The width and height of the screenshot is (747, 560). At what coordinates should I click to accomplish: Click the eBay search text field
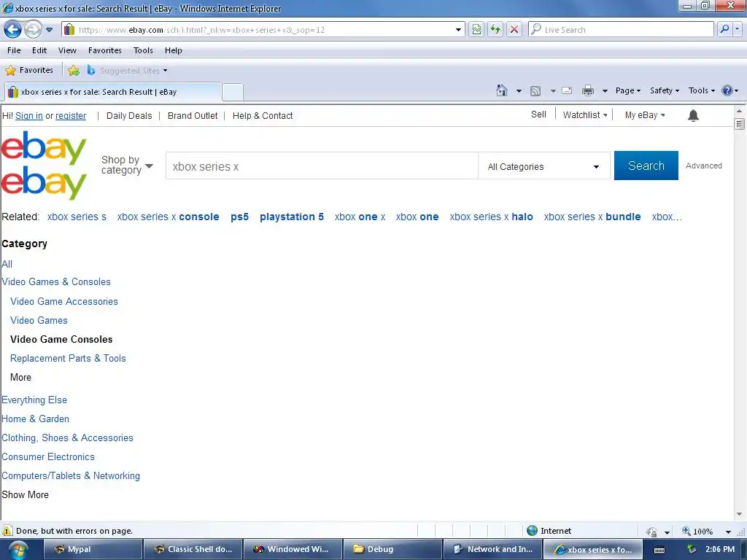click(x=322, y=166)
